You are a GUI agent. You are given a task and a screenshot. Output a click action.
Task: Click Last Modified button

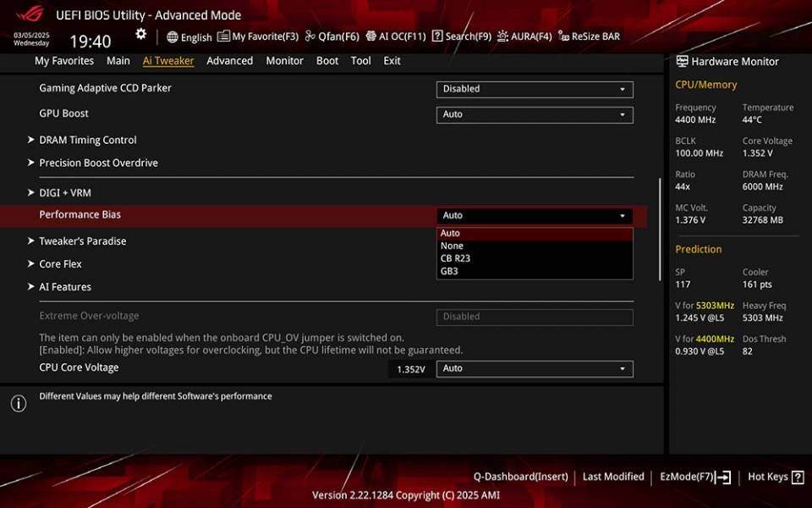pos(613,477)
